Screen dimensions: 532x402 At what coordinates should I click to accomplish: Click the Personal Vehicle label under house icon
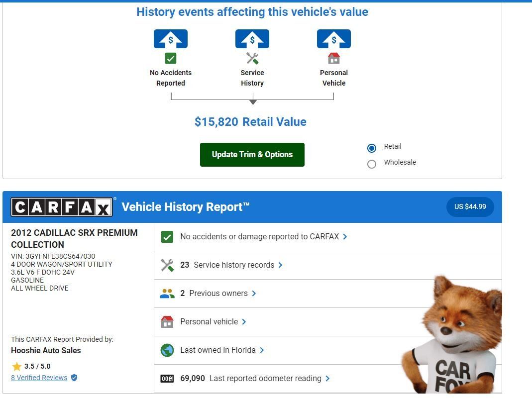pos(334,78)
